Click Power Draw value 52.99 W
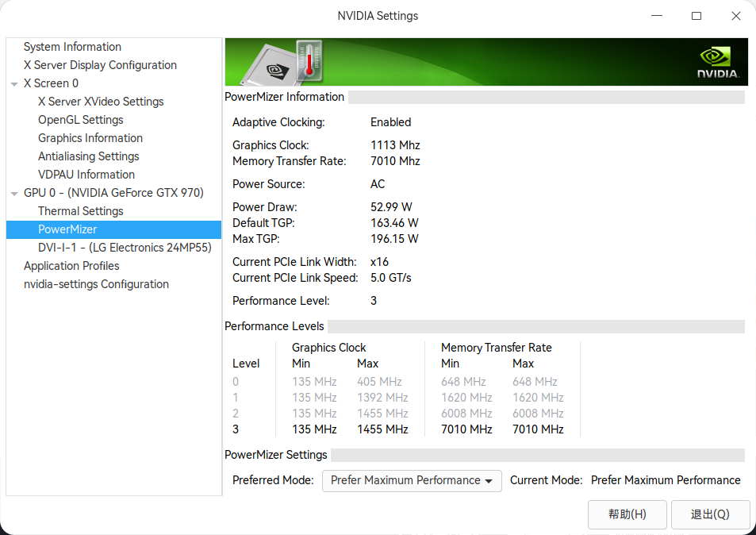 (x=391, y=207)
